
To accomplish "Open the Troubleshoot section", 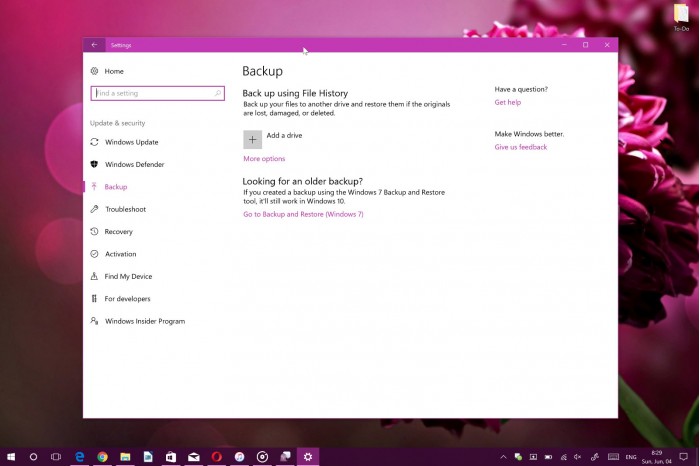I will [x=125, y=209].
